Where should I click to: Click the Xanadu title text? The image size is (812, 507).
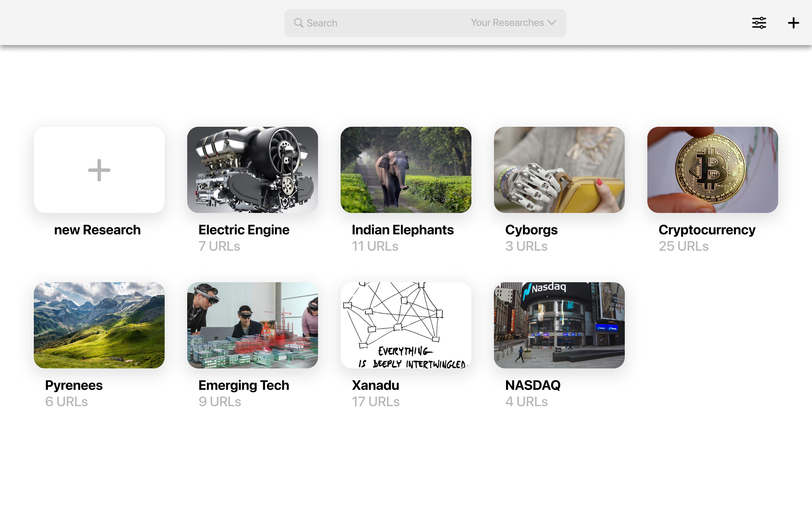tap(376, 385)
